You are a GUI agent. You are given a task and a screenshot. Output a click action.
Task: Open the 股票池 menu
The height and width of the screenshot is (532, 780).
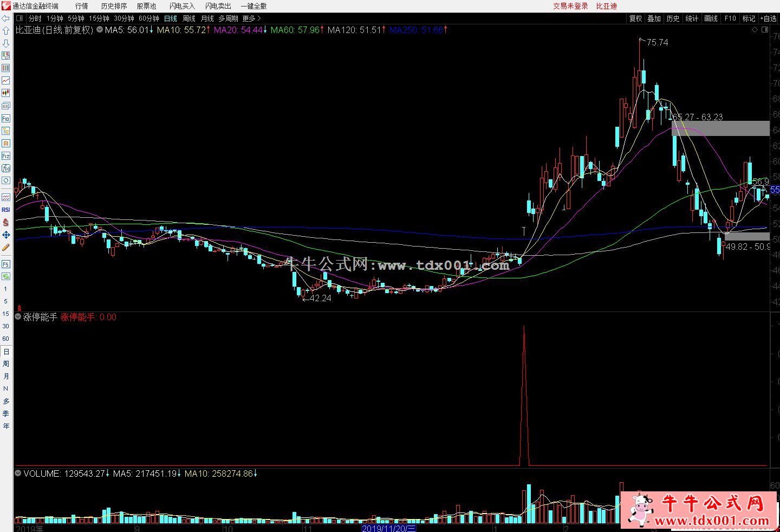(x=146, y=6)
